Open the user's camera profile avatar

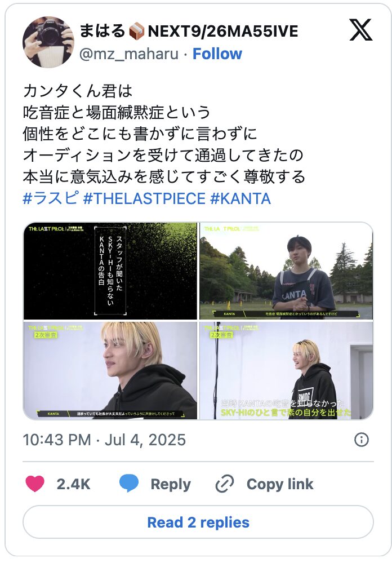(x=48, y=42)
